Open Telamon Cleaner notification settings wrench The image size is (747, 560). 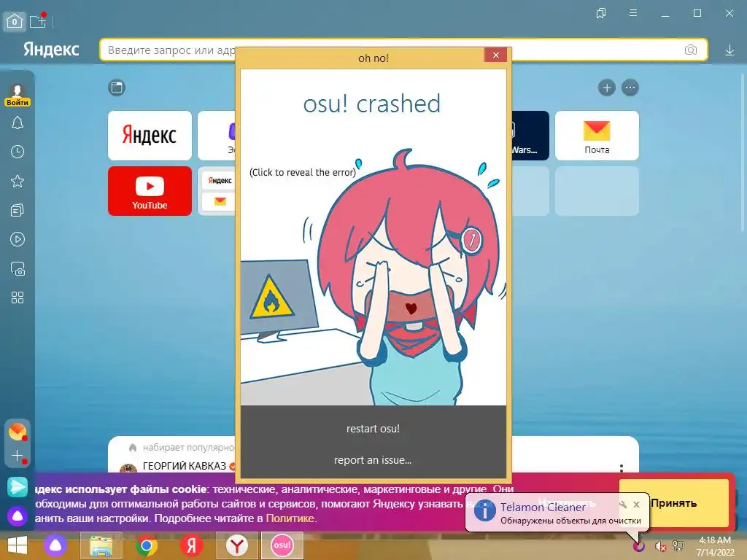pyautogui.click(x=623, y=505)
